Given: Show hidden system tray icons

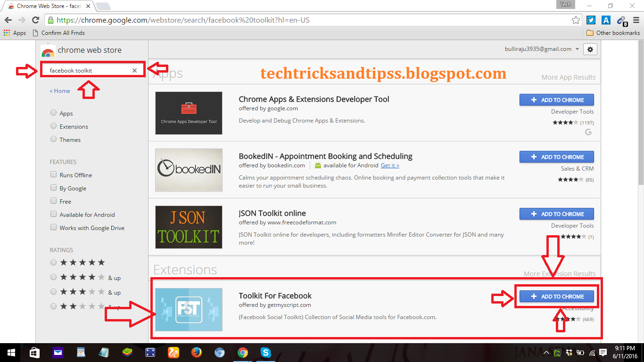Looking at the screenshot, I should (x=546, y=353).
